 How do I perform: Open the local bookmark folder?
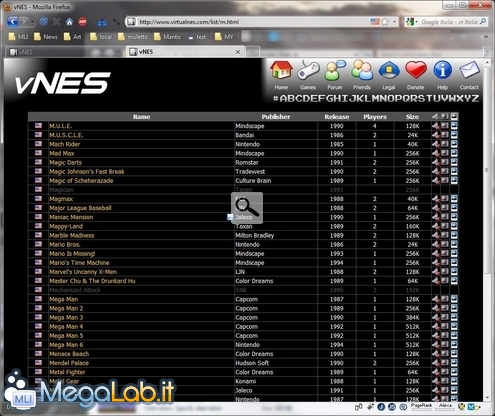point(101,37)
